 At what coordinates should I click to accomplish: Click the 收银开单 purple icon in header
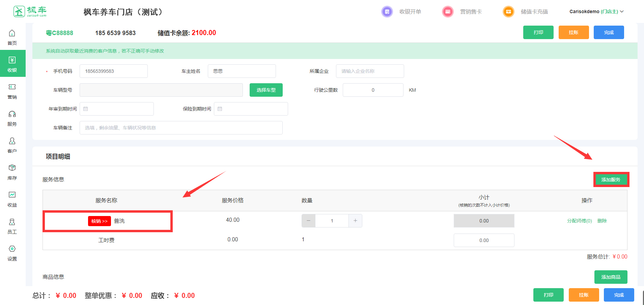click(387, 12)
